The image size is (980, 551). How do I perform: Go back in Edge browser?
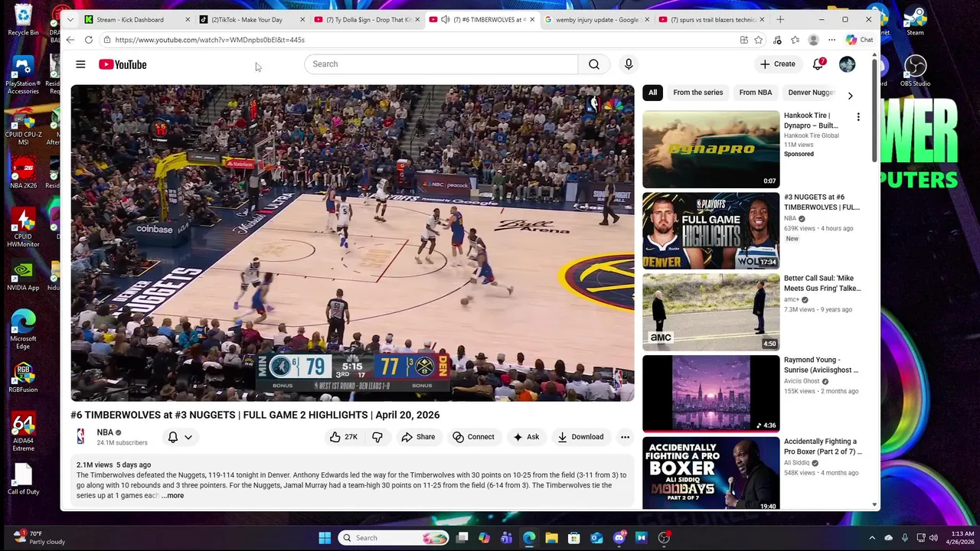point(70,40)
